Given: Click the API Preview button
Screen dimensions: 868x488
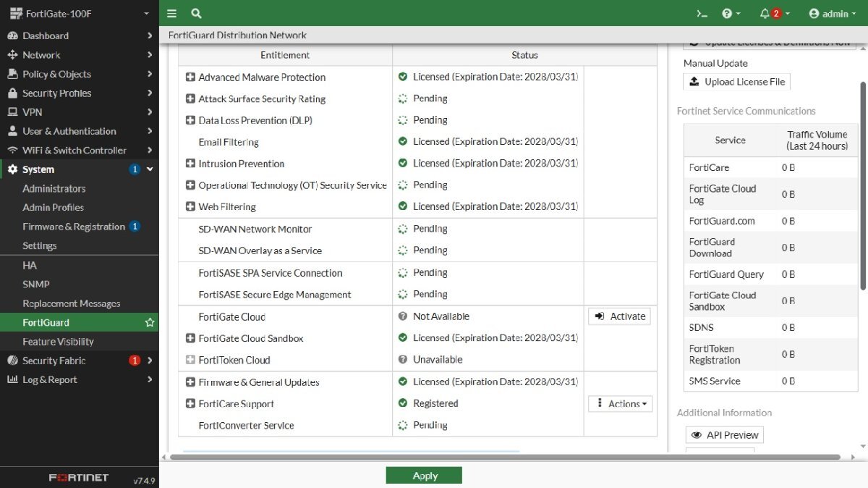Looking at the screenshot, I should (x=725, y=435).
